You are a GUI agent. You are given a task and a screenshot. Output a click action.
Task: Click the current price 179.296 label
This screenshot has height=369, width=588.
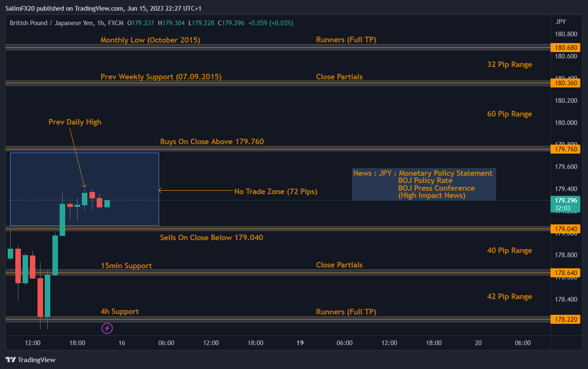click(565, 200)
